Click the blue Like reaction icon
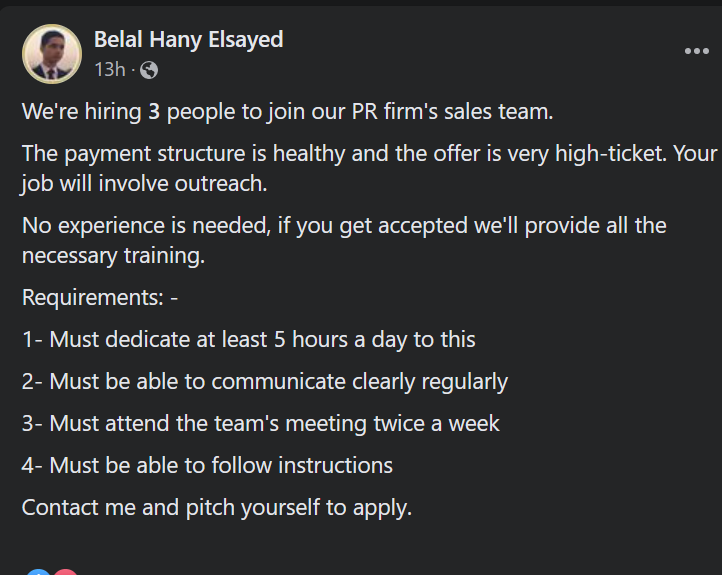The height and width of the screenshot is (575, 722). click(38, 572)
